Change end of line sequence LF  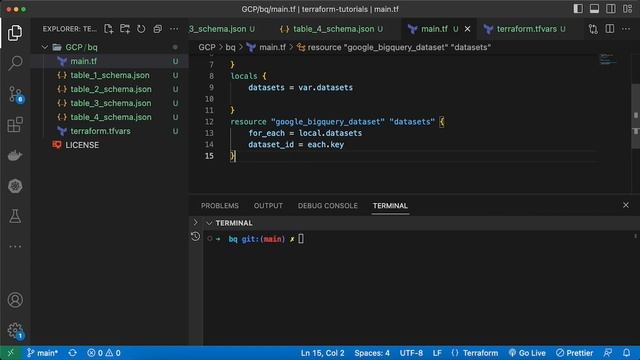point(437,353)
